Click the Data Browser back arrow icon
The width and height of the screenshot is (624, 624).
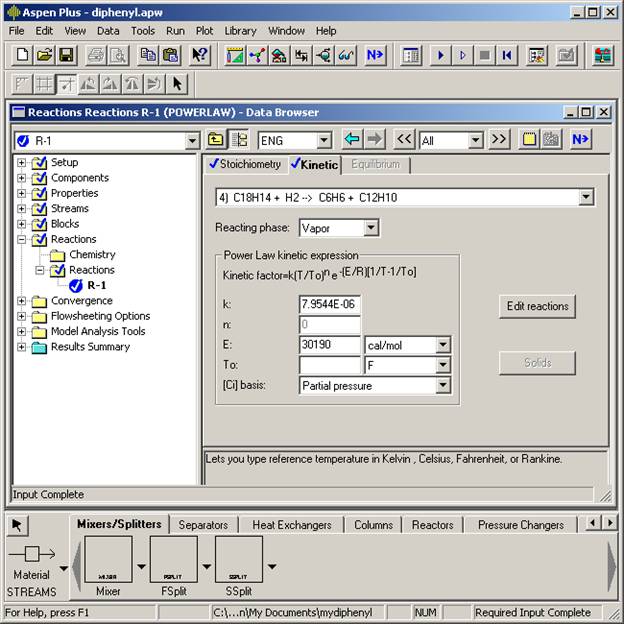click(351, 140)
